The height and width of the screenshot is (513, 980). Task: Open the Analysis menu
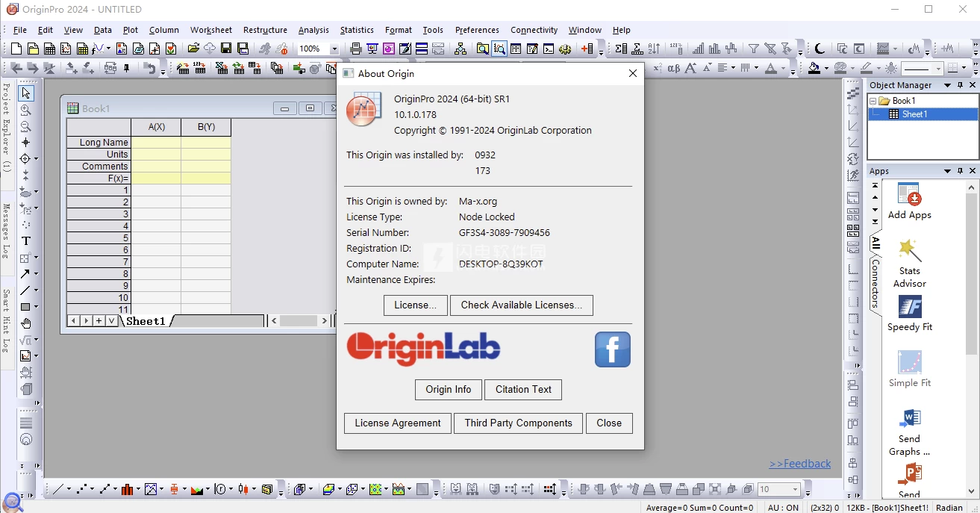click(313, 30)
